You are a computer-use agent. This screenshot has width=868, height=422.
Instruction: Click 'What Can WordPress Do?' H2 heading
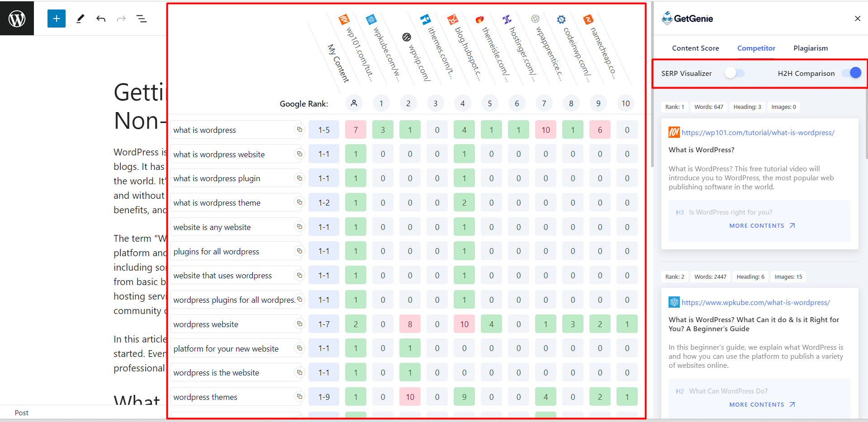[x=728, y=391]
